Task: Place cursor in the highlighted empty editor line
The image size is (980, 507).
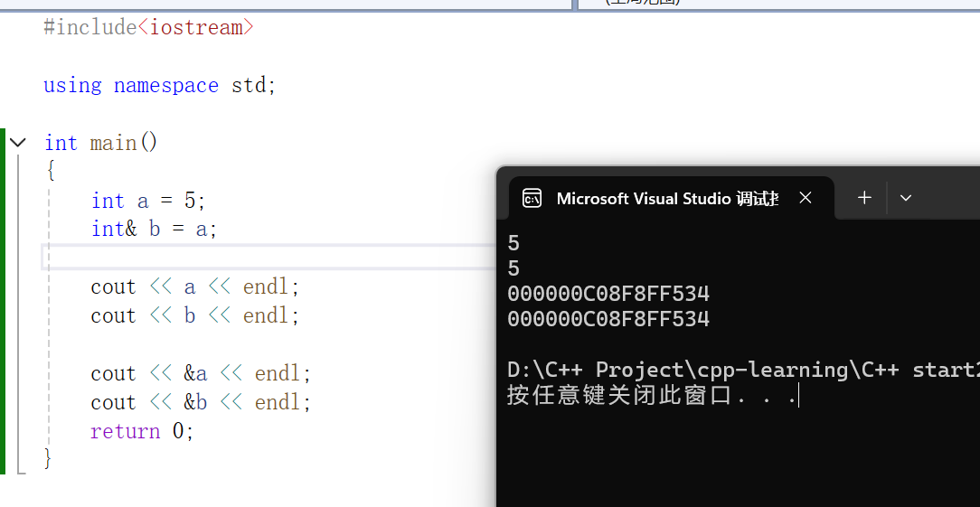Action: tap(269, 257)
